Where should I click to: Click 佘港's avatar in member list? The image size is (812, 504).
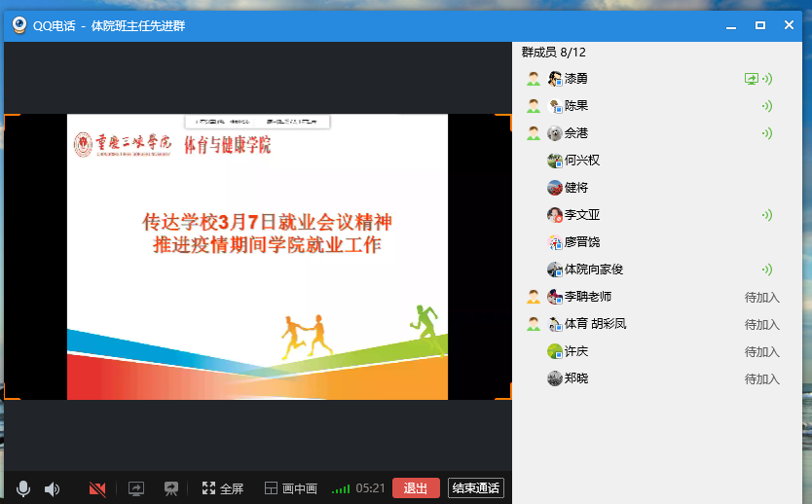click(555, 133)
